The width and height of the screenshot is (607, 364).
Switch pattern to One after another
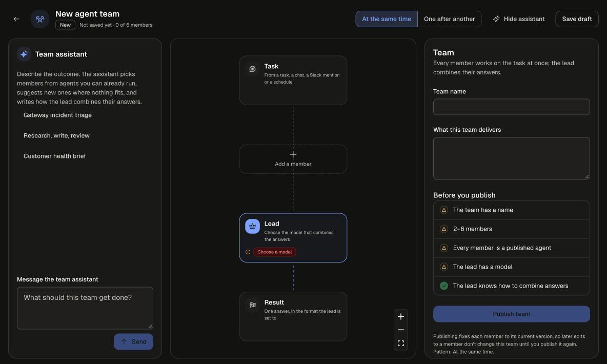pyautogui.click(x=449, y=19)
